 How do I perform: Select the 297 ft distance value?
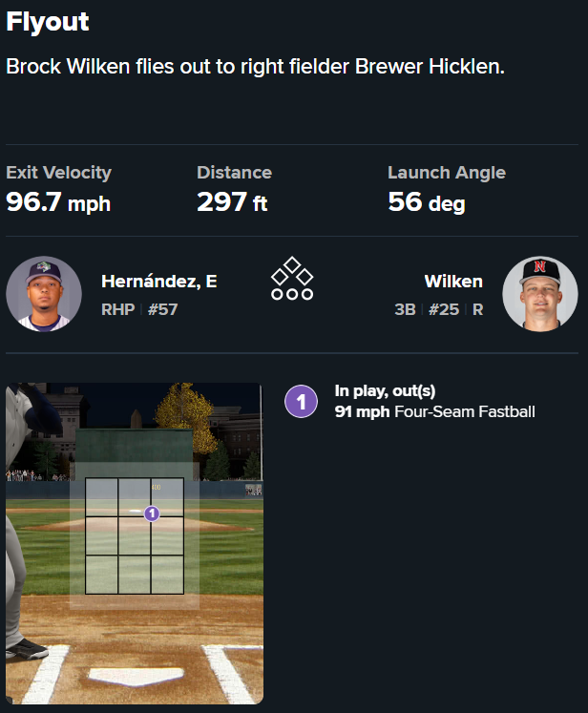click(x=233, y=202)
